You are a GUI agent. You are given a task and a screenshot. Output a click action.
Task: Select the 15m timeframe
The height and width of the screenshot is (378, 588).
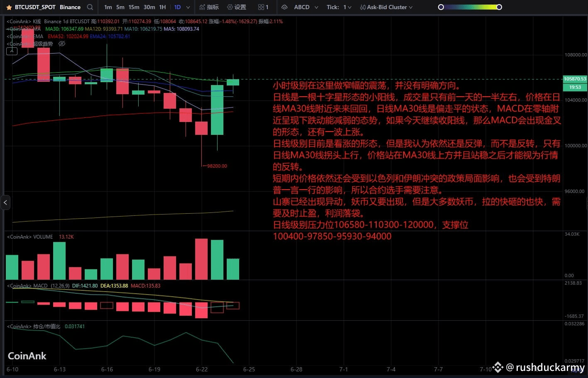134,7
